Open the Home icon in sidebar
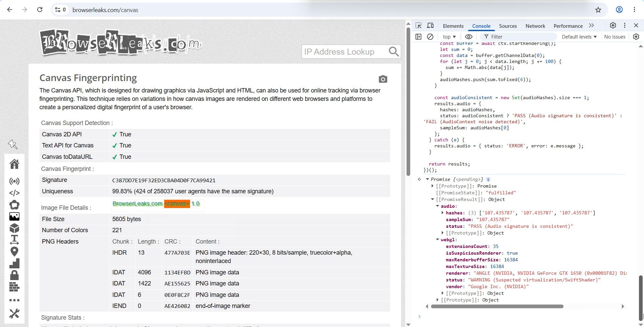644x327 pixels. (x=14, y=164)
